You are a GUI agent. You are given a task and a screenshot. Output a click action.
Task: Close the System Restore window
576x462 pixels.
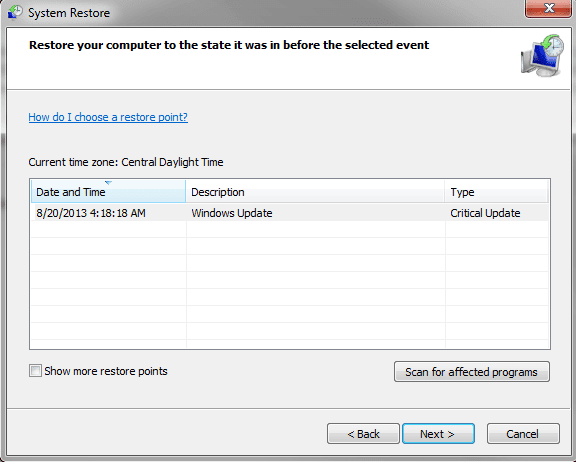tap(548, 8)
